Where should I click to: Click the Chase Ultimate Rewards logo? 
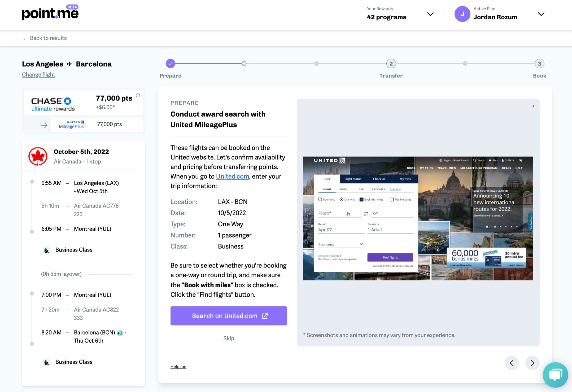pos(53,104)
